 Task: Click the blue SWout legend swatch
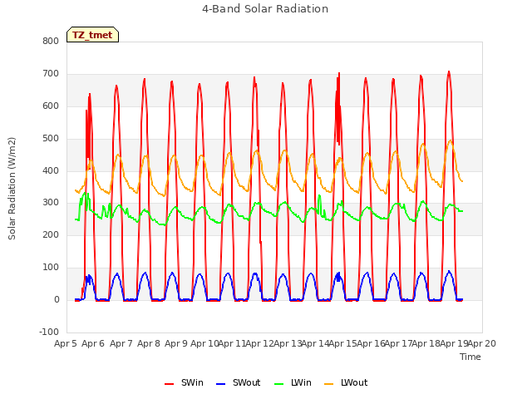[220, 384]
